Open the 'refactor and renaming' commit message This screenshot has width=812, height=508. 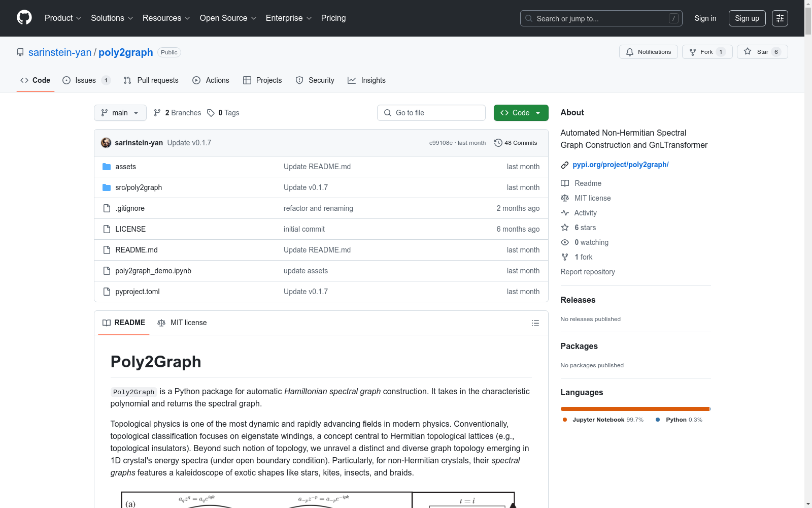pyautogui.click(x=318, y=208)
